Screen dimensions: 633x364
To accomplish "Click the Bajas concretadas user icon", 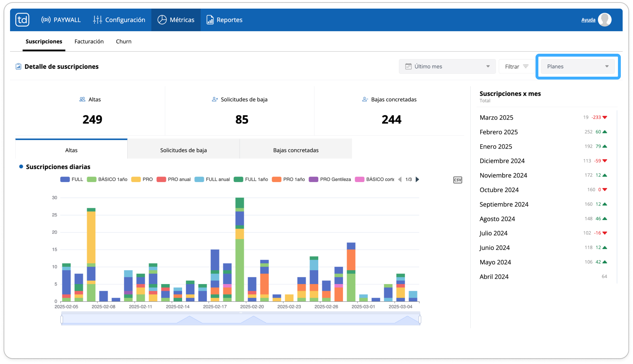I will point(365,99).
